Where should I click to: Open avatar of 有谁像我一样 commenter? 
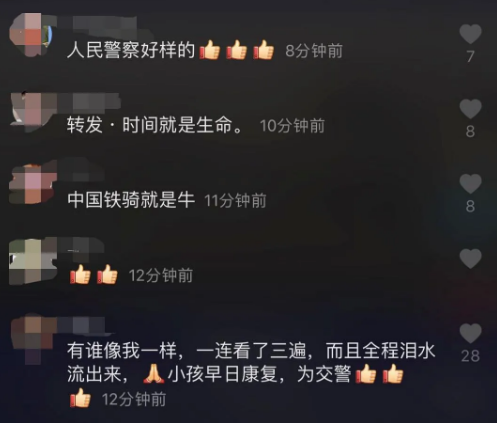point(33,338)
